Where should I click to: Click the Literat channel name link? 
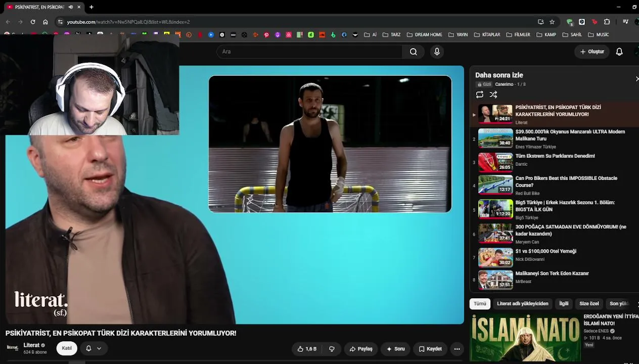[x=31, y=345]
